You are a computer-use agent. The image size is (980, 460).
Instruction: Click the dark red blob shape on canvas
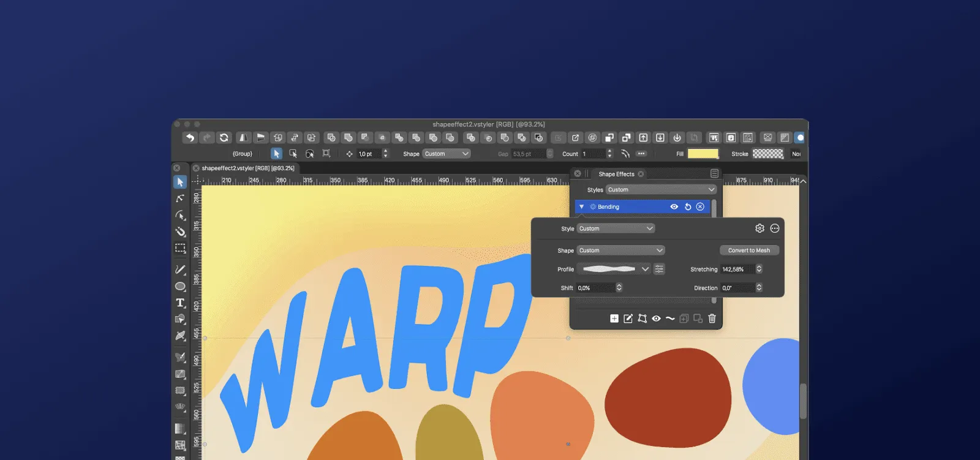pyautogui.click(x=668, y=398)
